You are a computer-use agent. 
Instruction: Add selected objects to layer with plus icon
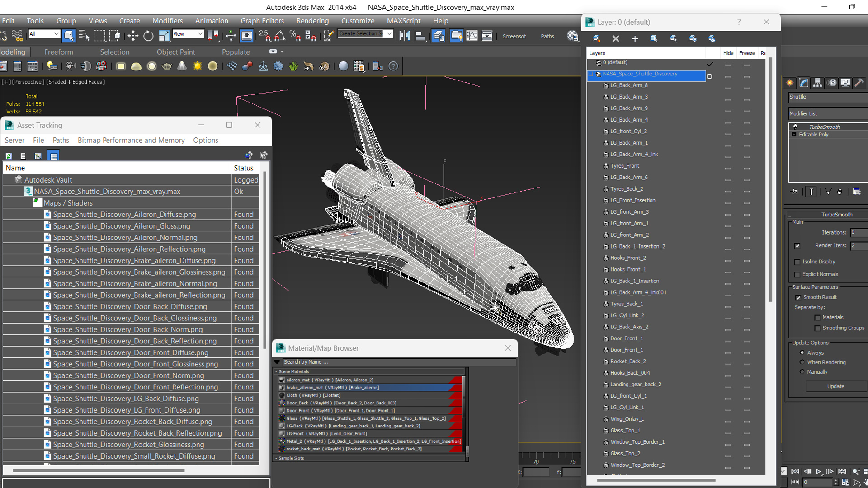[x=635, y=39]
